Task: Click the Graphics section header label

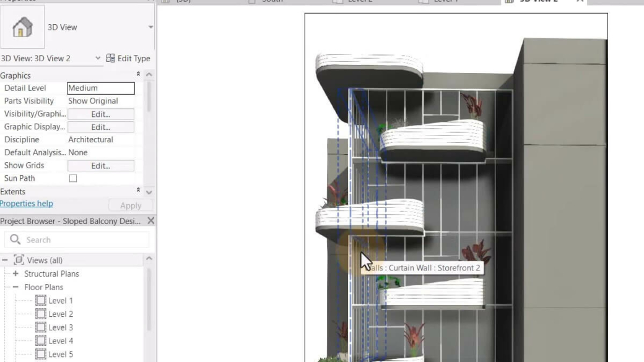Action: tap(15, 75)
